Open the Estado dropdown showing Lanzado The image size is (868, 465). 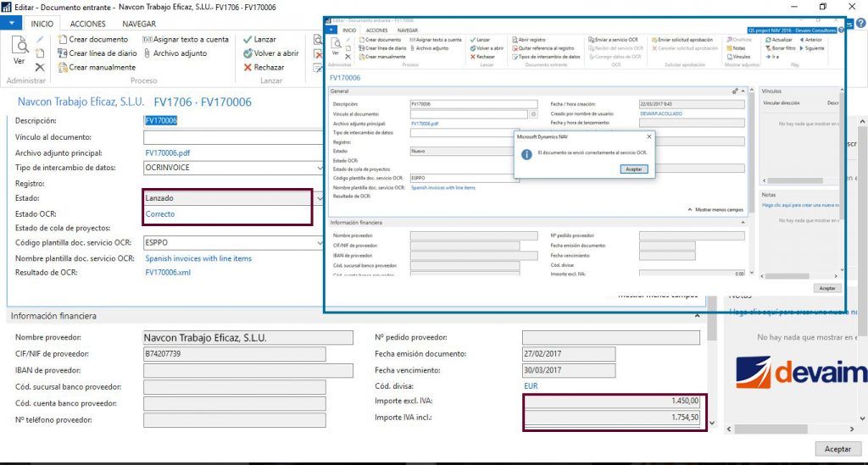320,198
